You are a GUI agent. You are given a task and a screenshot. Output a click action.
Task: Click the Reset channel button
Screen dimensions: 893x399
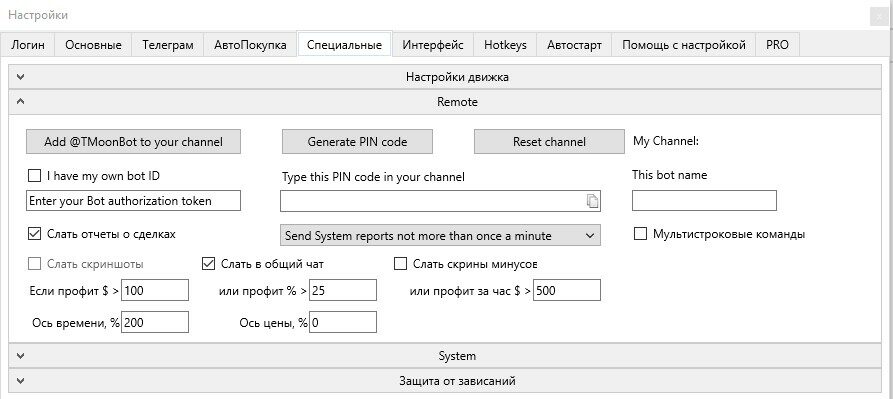pos(549,142)
